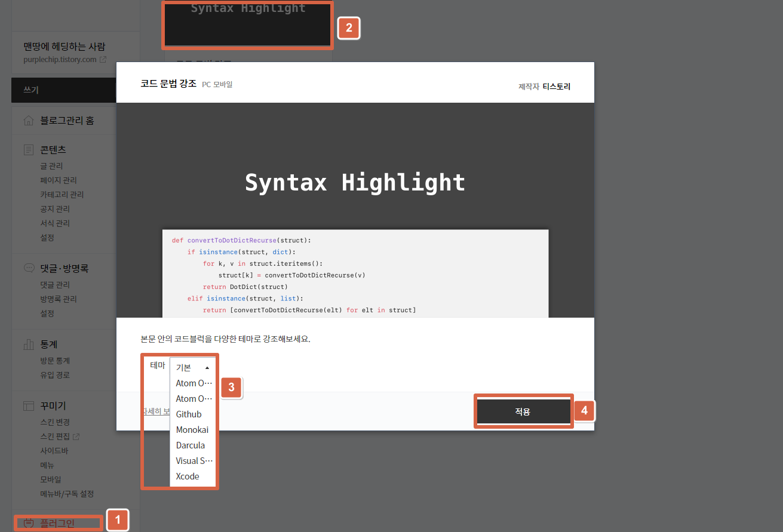Viewport: 783px width, 532px height.
Task: Open the 테마 dropdown showing 기본
Action: point(192,368)
